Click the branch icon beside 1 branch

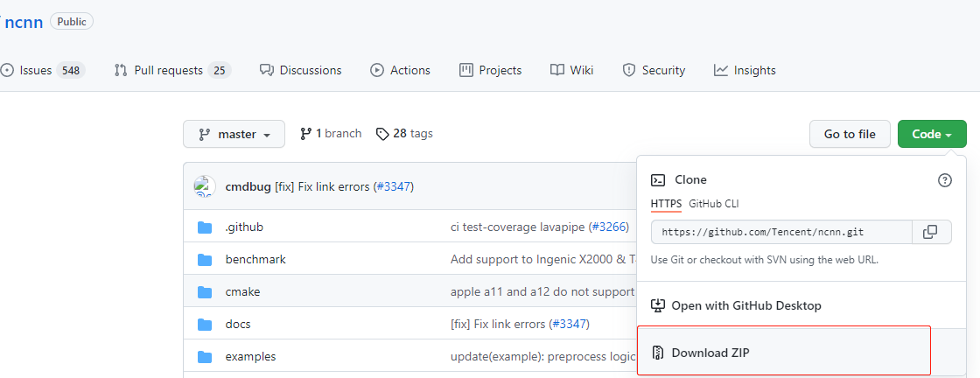(305, 133)
